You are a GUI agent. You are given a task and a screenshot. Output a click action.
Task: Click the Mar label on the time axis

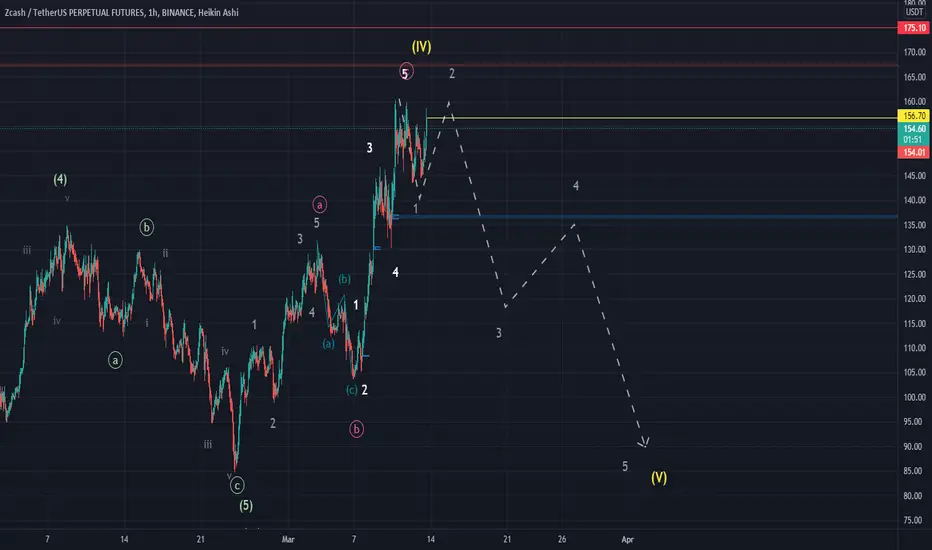coord(288,539)
